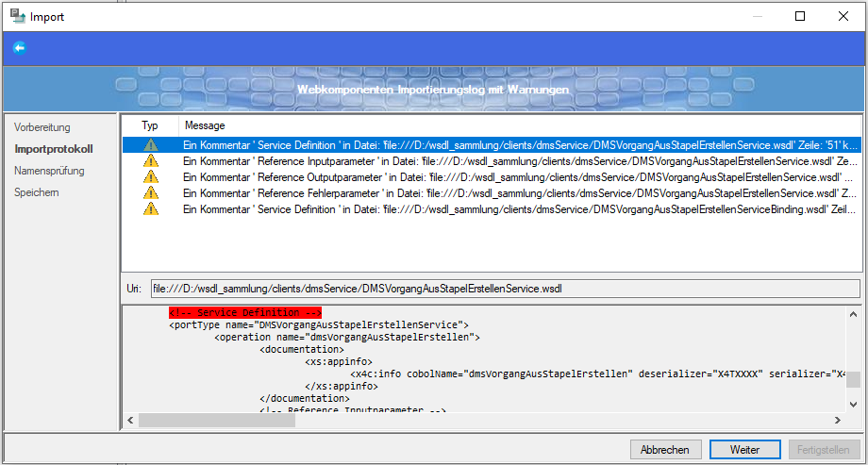
Task: Maximize the Import window
Action: pos(800,16)
